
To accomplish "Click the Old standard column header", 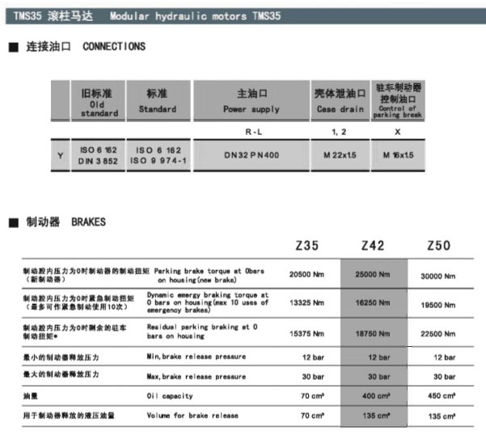I will [x=98, y=102].
